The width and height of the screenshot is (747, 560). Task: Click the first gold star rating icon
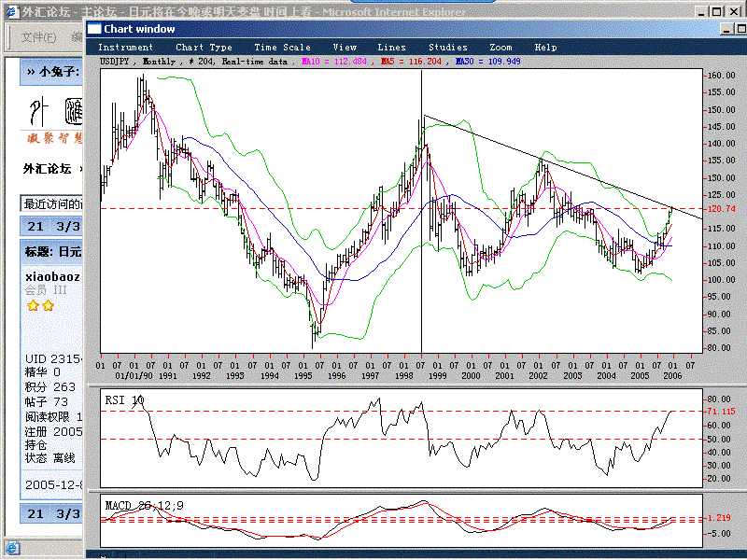point(33,305)
